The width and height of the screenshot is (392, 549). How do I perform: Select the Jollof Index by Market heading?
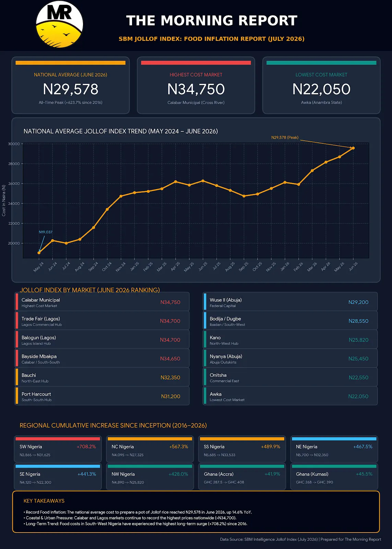90,290
